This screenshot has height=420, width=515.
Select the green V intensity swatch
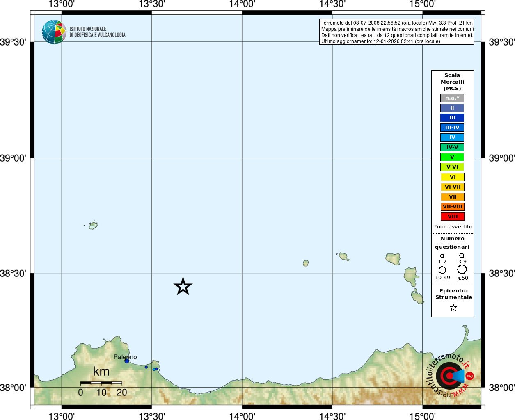(x=452, y=157)
